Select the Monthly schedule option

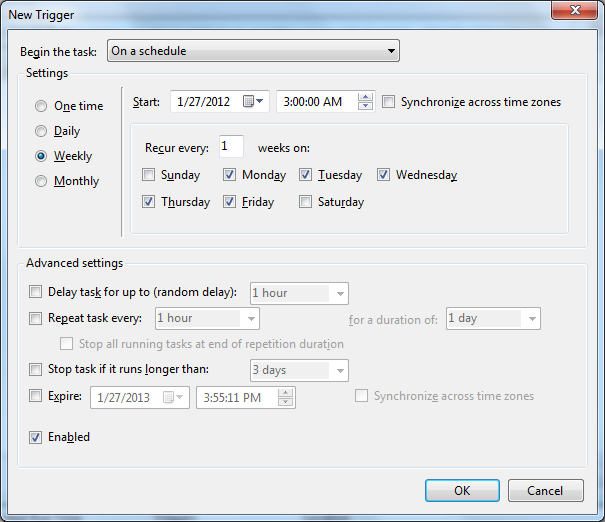pos(41,181)
